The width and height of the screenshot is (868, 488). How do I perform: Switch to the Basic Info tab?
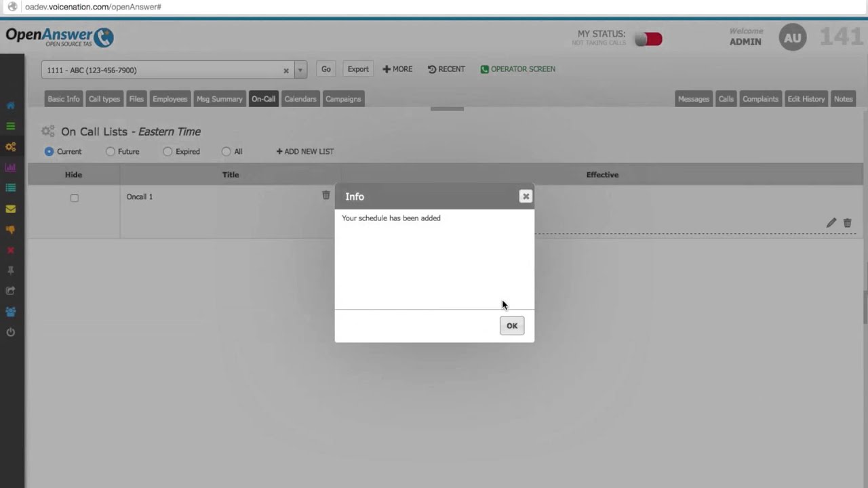tap(63, 99)
